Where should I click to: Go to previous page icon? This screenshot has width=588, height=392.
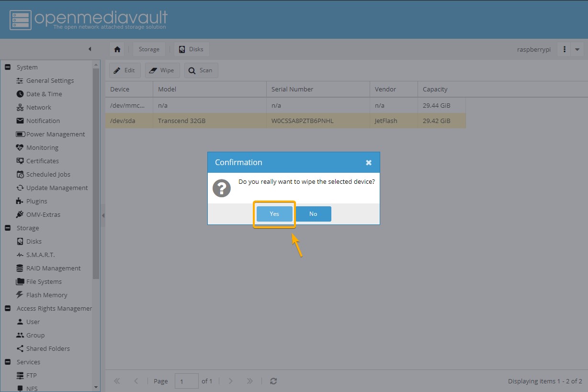(x=136, y=381)
